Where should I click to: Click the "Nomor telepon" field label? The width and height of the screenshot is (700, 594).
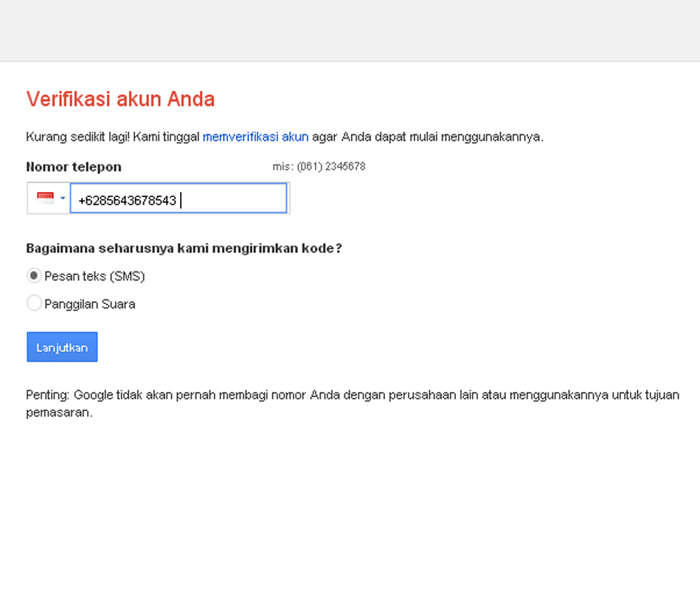pos(74,167)
